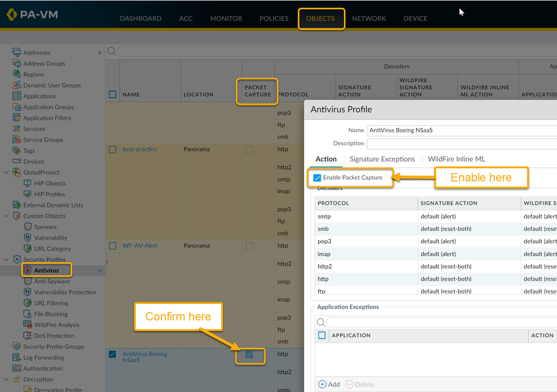Collapse the Security Profiles section
Viewport: 557px width, 392px height.
[x=7, y=260]
